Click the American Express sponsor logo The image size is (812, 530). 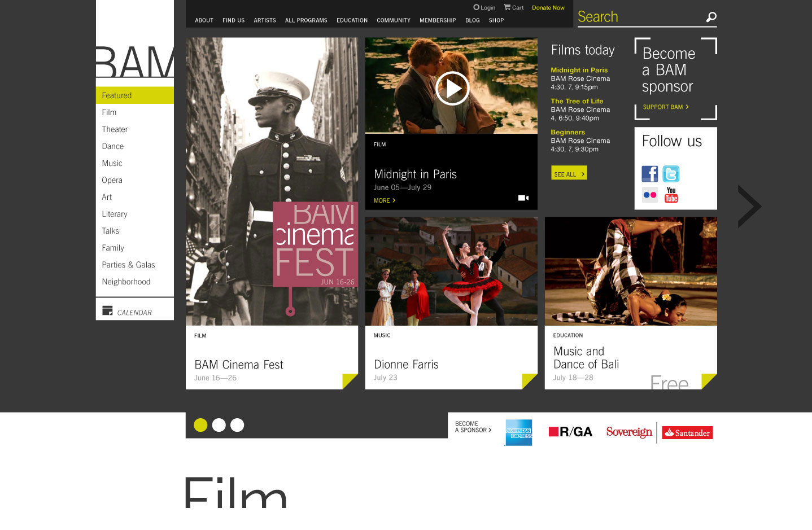[518, 432]
